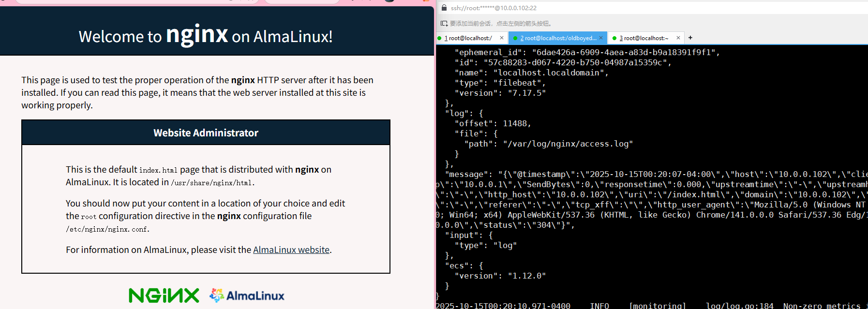This screenshot has width=868, height=309.
Task: Click 'Welcome to nginx on AlmaLinux!' heading
Action: [206, 35]
